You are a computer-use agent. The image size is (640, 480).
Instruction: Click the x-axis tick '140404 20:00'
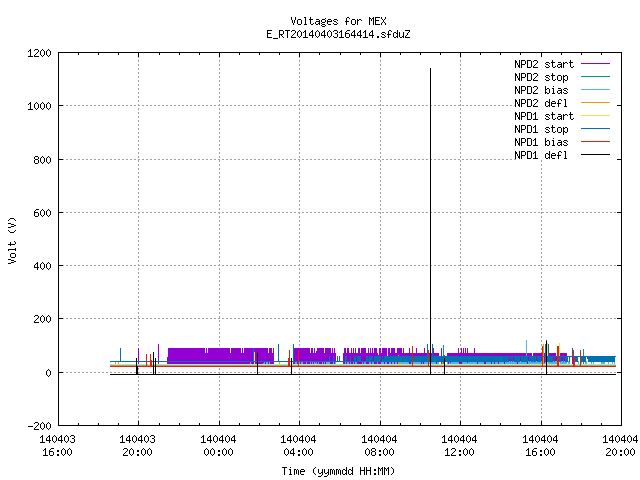coord(620,446)
